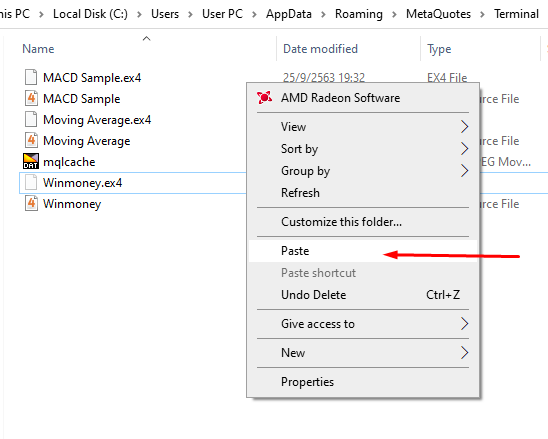Select the MACD Sample source file name

81,99
